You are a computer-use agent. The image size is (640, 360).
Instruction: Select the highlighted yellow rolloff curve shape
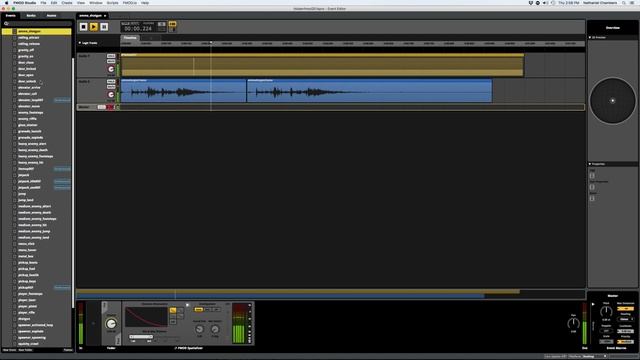(x=173, y=311)
